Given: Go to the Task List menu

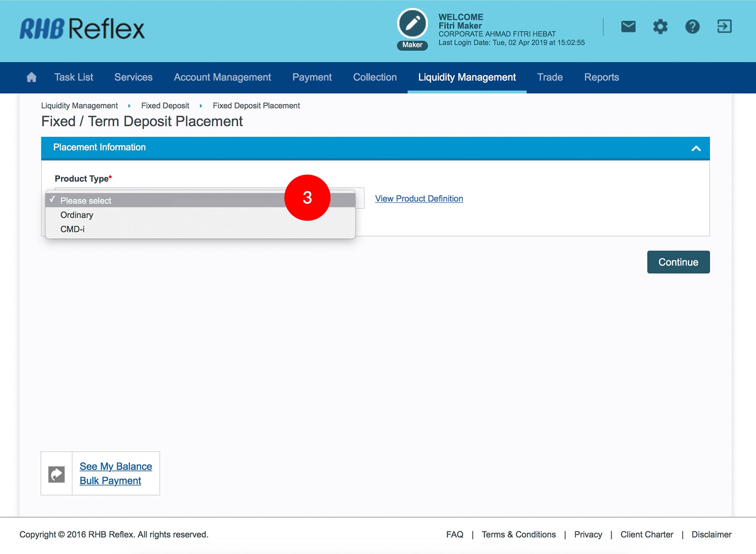Looking at the screenshot, I should [73, 77].
